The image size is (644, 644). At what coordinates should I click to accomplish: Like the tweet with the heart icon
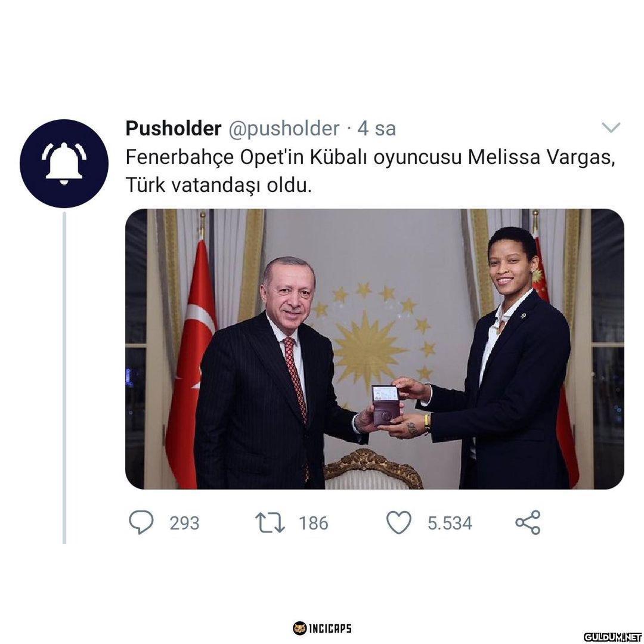399,522
